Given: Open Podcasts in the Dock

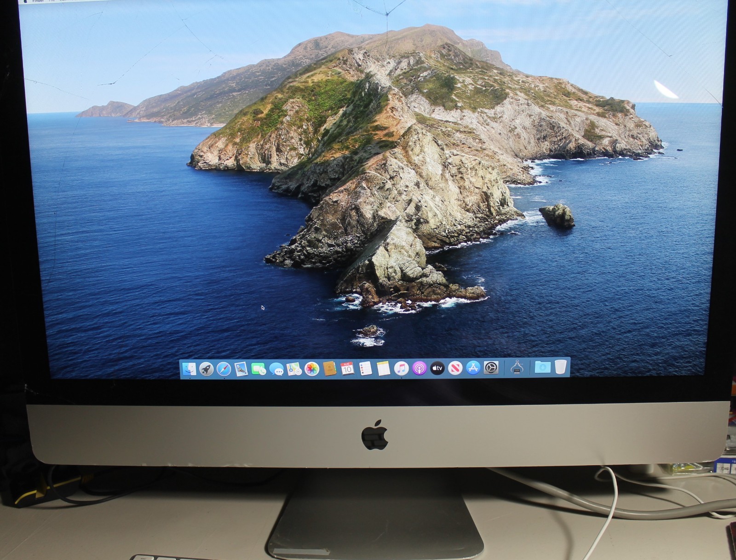Looking at the screenshot, I should click(419, 369).
